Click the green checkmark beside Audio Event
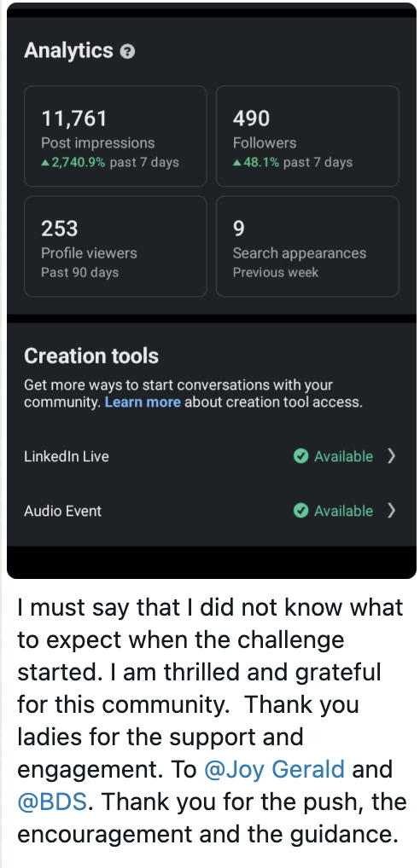 [300, 511]
